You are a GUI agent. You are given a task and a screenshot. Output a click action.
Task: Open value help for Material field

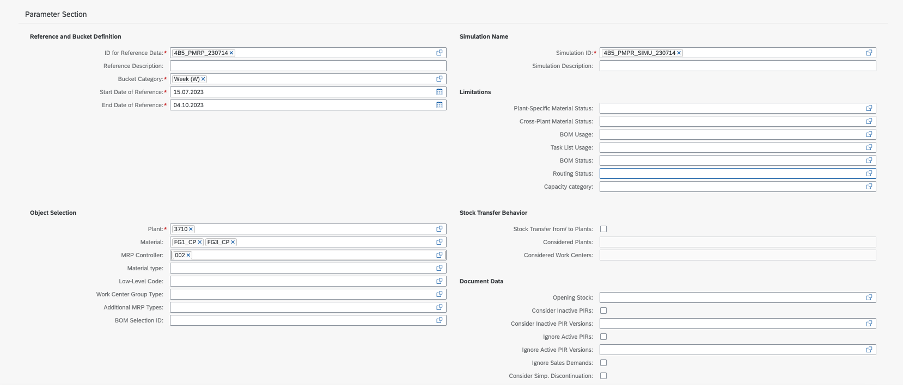[439, 242]
